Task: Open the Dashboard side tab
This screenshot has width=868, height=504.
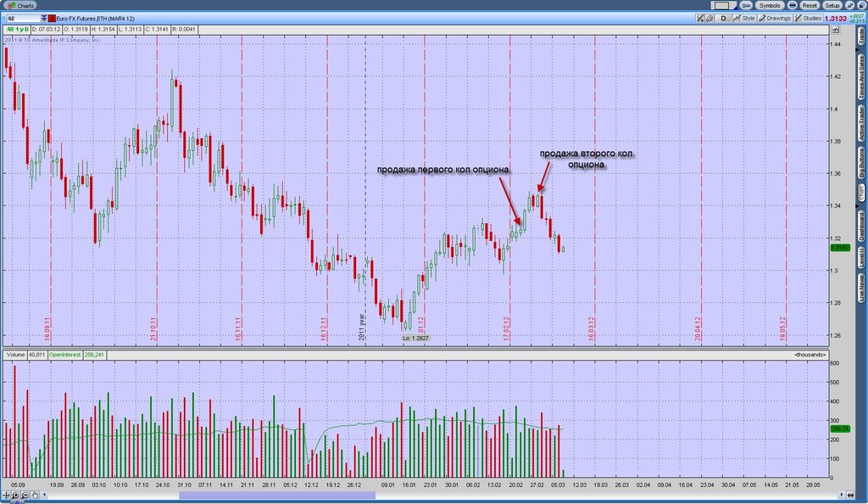Action: coord(861,226)
